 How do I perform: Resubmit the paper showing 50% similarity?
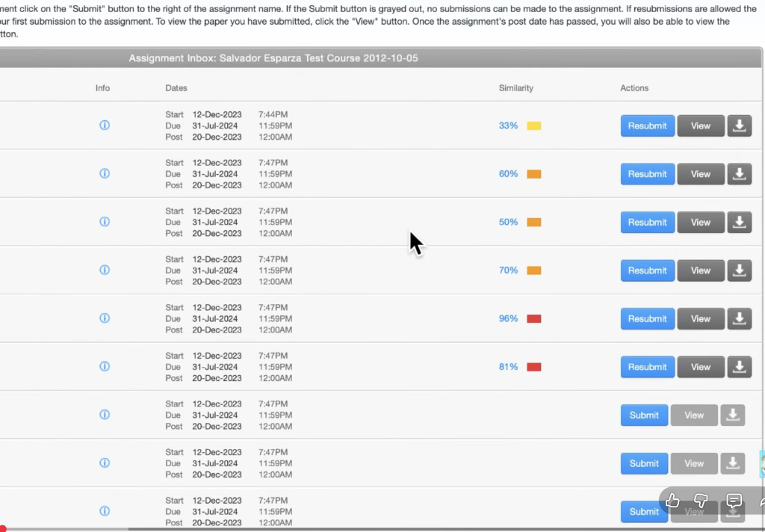tap(648, 223)
